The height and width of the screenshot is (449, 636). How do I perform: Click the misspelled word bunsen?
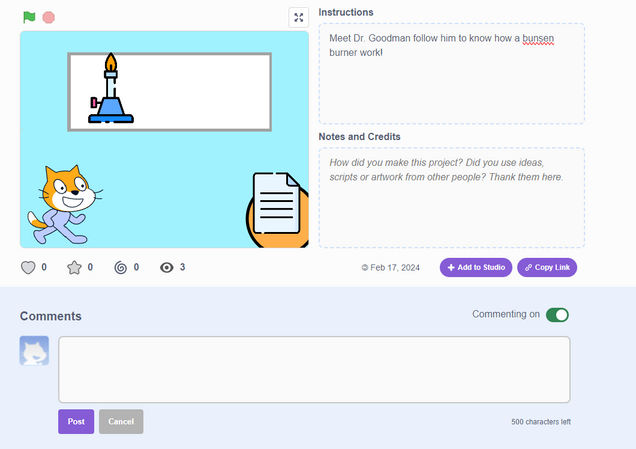pyautogui.click(x=538, y=39)
